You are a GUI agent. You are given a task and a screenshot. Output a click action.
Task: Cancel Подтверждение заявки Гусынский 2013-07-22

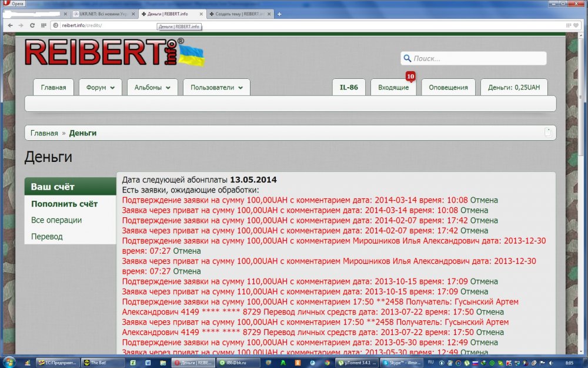490,312
